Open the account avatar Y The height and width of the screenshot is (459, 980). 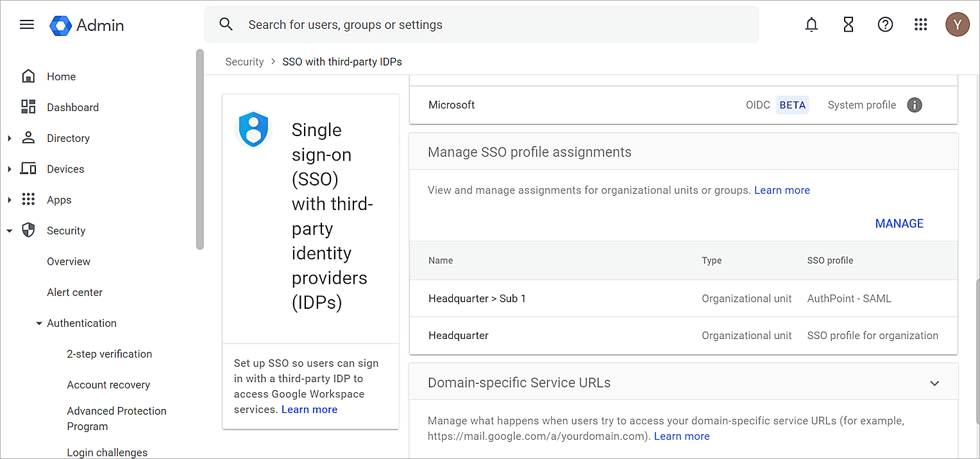click(957, 25)
